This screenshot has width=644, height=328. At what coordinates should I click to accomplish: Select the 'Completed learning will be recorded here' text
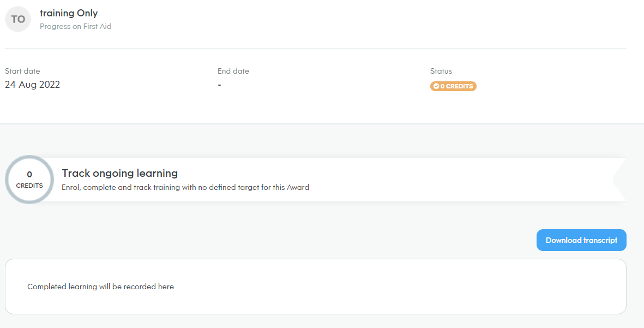[x=100, y=286]
